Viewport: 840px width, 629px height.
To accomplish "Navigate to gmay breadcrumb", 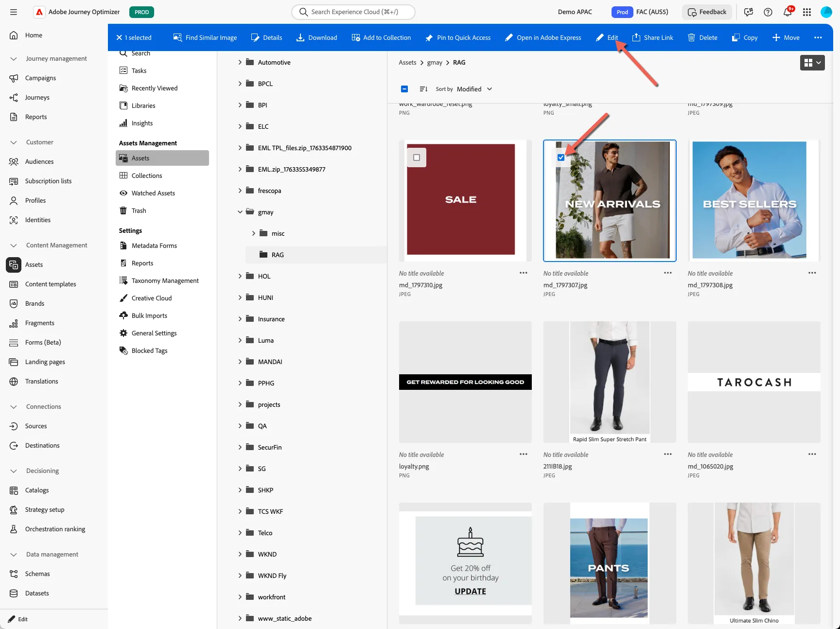I will pos(435,62).
